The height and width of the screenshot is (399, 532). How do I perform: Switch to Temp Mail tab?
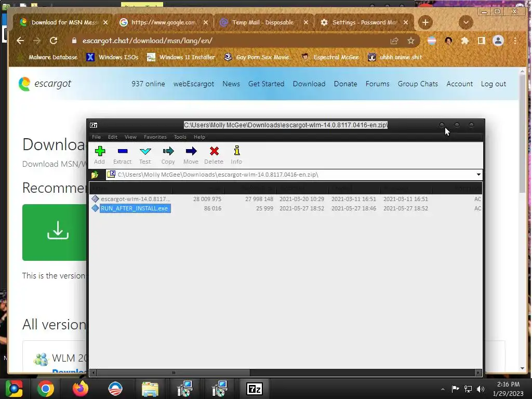pyautogui.click(x=263, y=22)
